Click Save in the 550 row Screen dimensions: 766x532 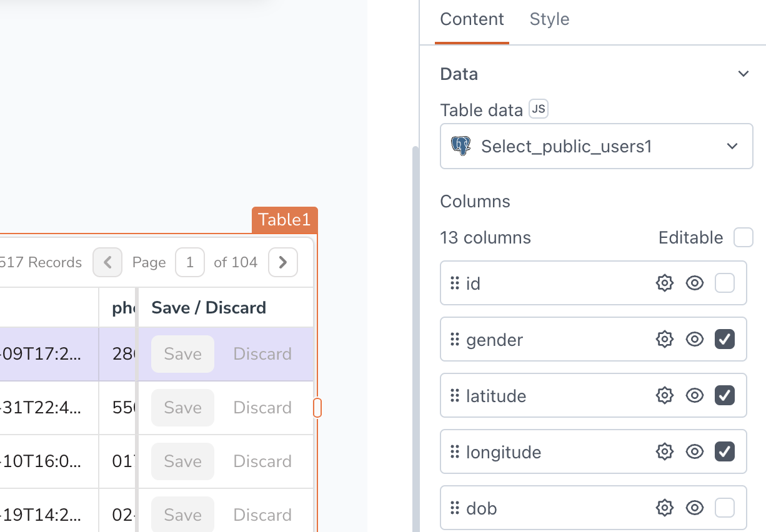tap(182, 408)
